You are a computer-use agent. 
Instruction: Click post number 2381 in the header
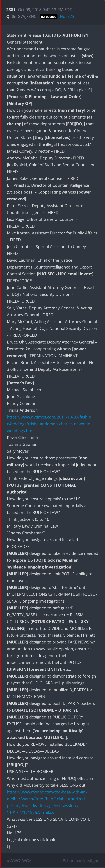(x=11, y=10)
